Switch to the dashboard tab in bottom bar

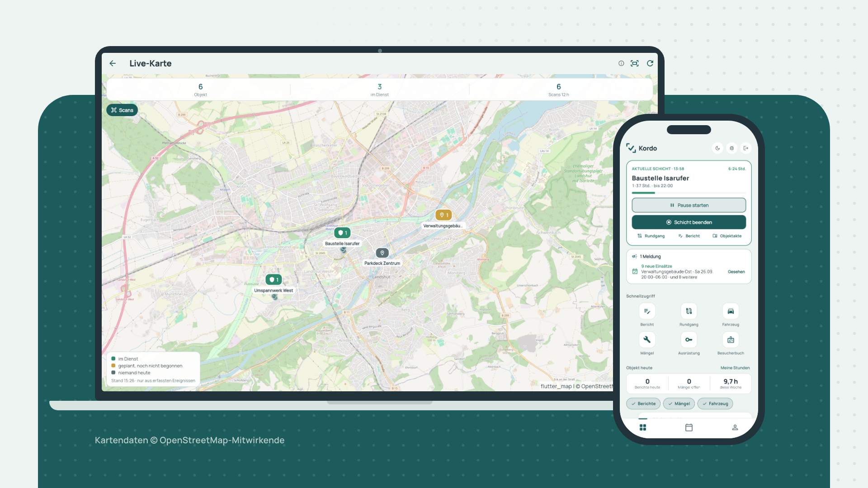[x=643, y=427]
